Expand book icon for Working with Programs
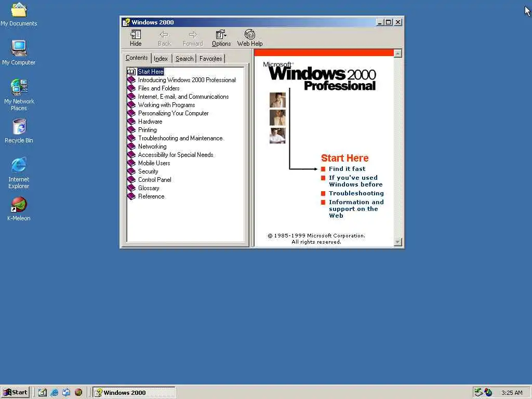The height and width of the screenshot is (399, 532). click(131, 105)
